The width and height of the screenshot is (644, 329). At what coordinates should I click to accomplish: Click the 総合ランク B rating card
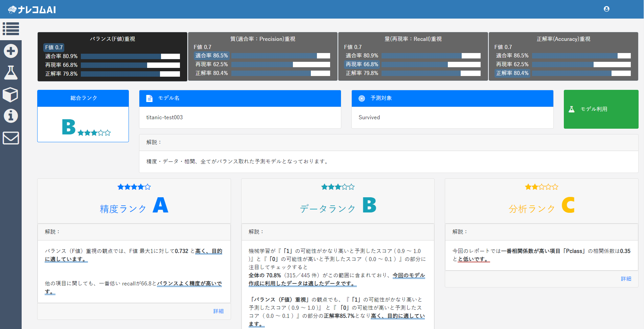[83, 116]
